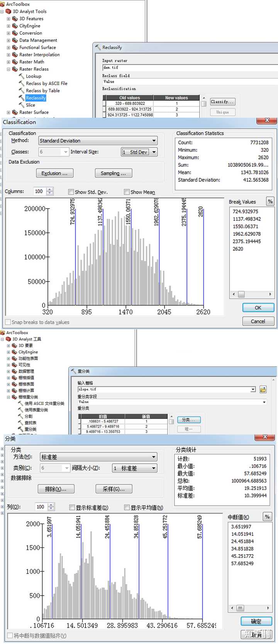The image size is (278, 644).
Task: Open the Reclass by ASCII File tool icon
Action: pyautogui.click(x=22, y=83)
